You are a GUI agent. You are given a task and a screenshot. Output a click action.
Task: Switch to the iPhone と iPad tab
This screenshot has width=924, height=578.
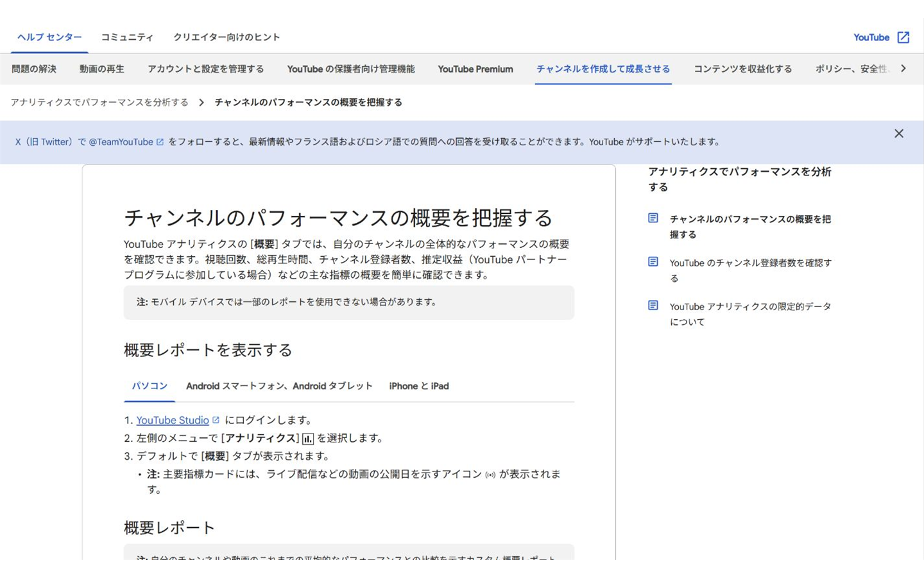[419, 386]
